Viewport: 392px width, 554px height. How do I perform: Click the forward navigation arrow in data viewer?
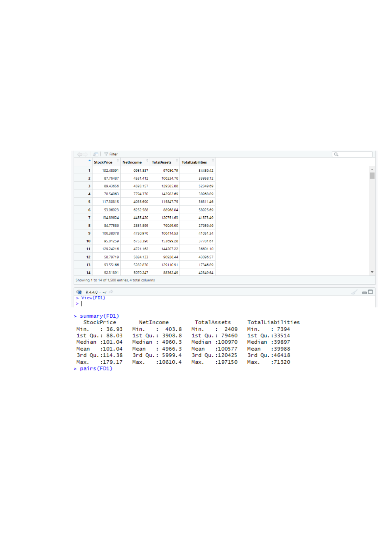pos(86,154)
